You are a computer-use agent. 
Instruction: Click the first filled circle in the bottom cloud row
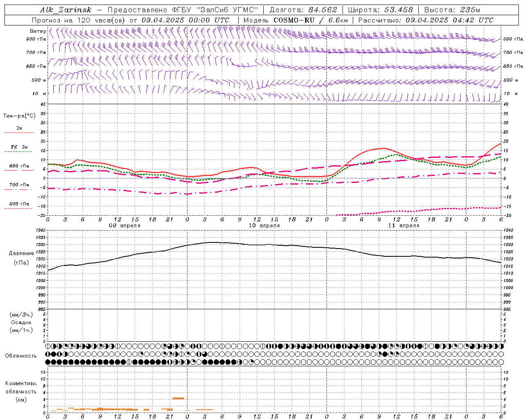pyautogui.click(x=48, y=362)
